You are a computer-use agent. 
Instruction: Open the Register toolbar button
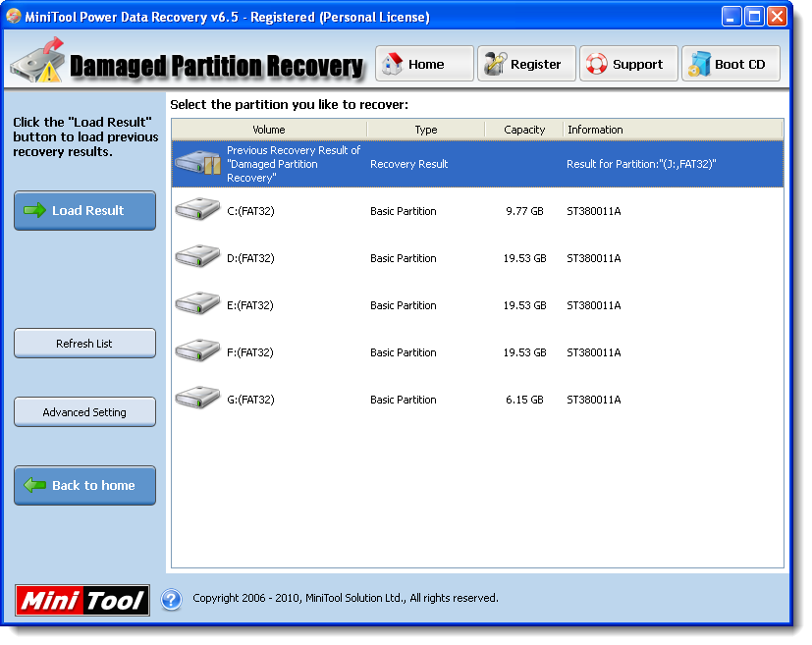(x=526, y=64)
